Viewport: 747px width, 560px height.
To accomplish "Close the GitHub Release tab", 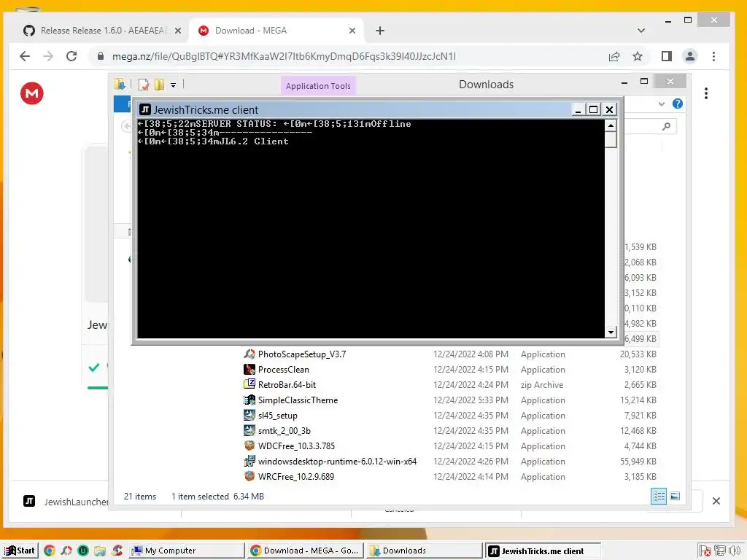I will 178,31.
